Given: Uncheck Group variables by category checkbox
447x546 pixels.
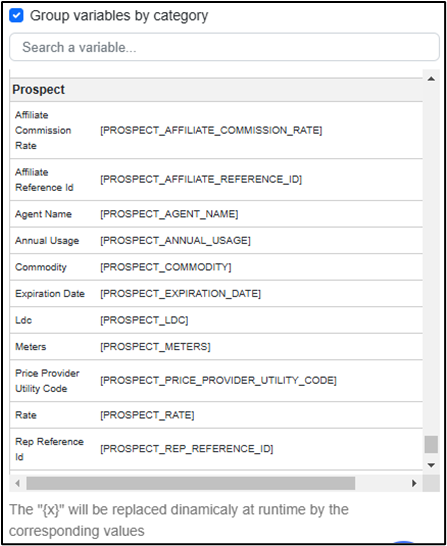Looking at the screenshot, I should pyautogui.click(x=16, y=16).
